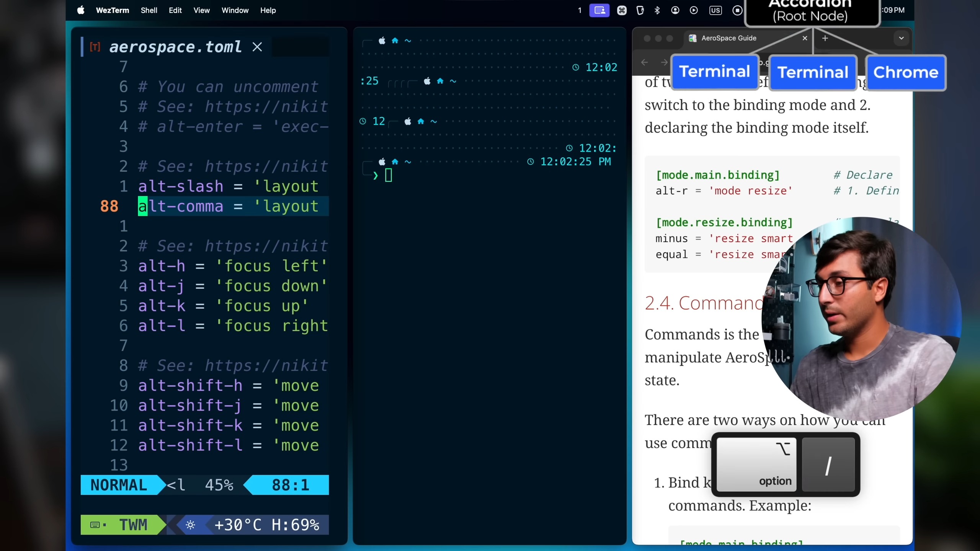Open the Apple menu
The height and width of the screenshot is (551, 980).
click(81, 10)
